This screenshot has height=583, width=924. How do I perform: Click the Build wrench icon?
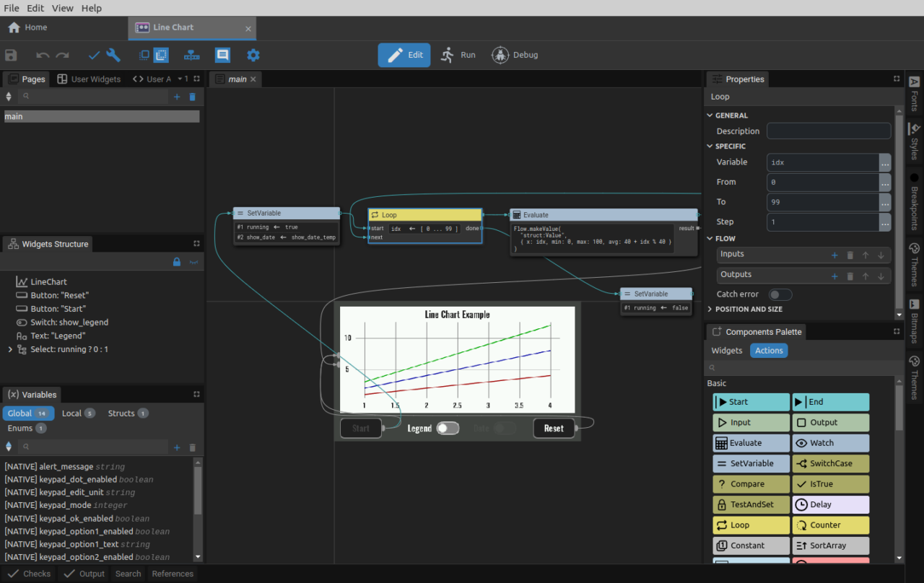pos(113,56)
